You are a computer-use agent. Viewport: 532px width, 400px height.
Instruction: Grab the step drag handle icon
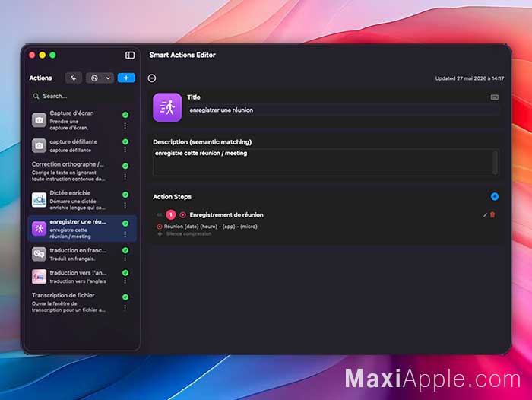pyautogui.click(x=159, y=214)
